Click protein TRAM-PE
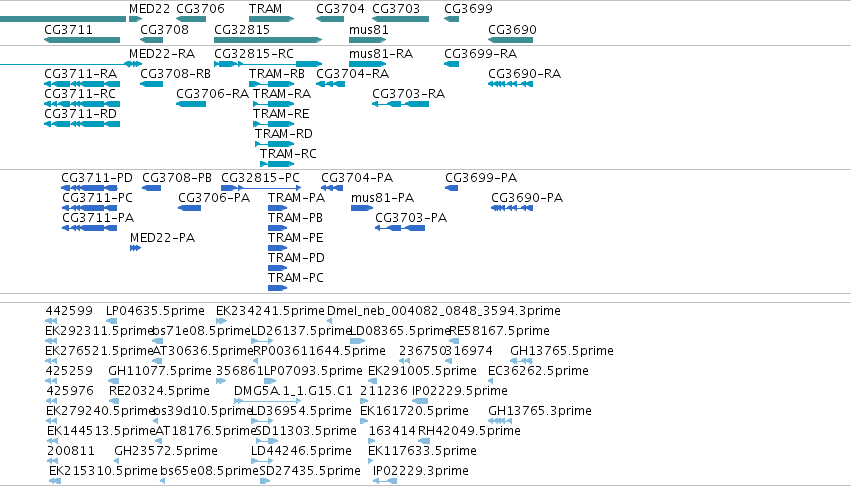Image resolution: width=851 pixels, height=486 pixels. [296, 238]
